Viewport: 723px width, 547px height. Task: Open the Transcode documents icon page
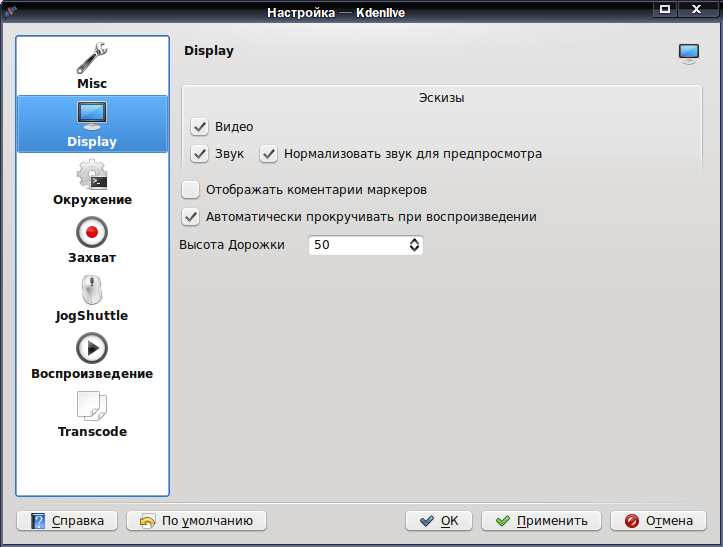point(92,406)
